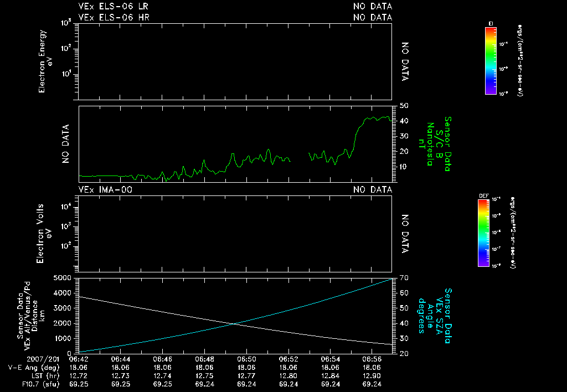The width and height of the screenshot is (567, 392).
Task: Click the 06:44 time tick label
Action: pos(121,359)
